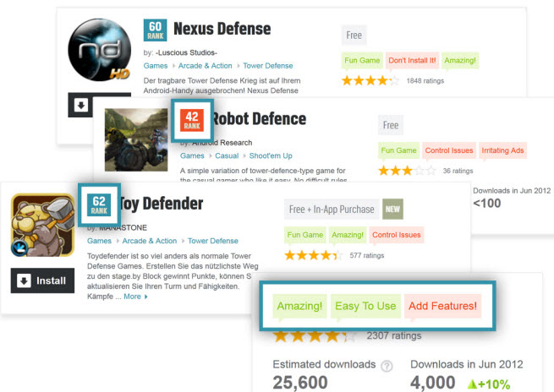
Task: Install the Toy Defender app
Action: [42, 280]
